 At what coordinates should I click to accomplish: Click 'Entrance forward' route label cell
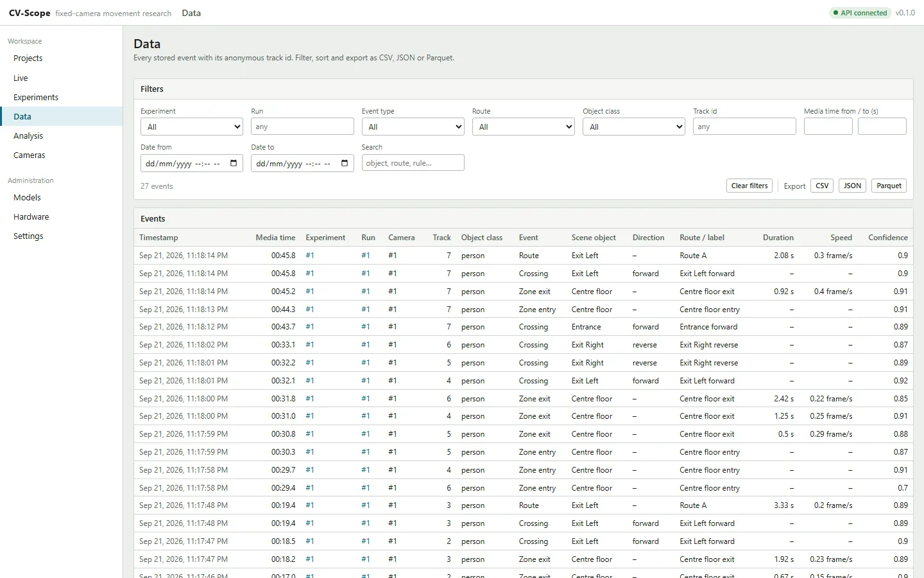tap(708, 327)
